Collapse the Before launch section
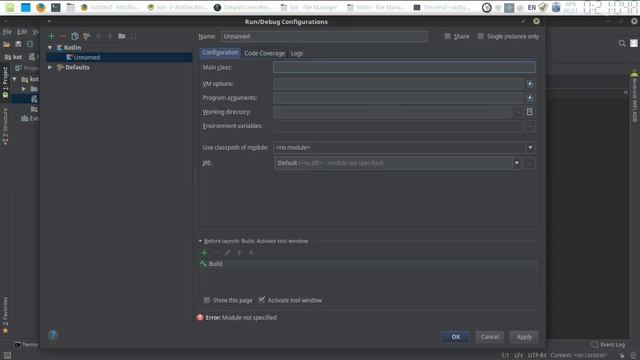 pyautogui.click(x=200, y=241)
